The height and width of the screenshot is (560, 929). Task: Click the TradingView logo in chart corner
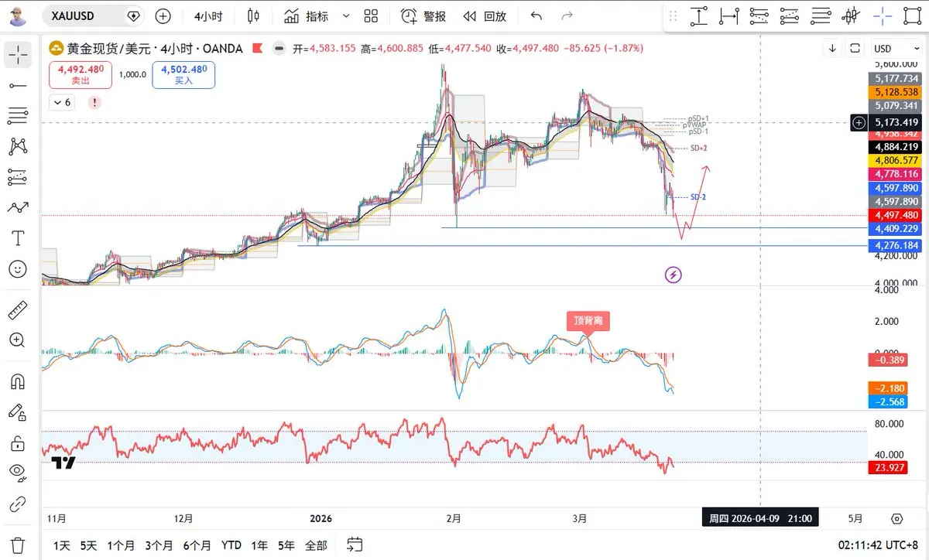tap(63, 463)
